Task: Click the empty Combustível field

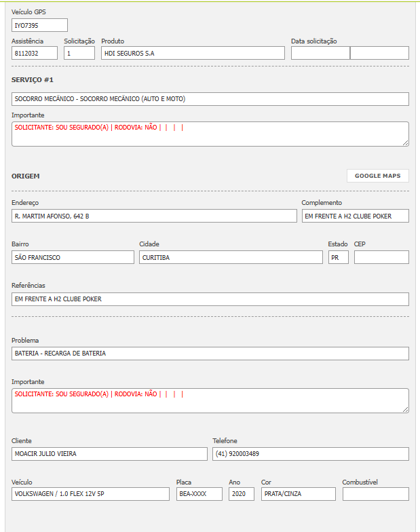Action: (x=376, y=494)
